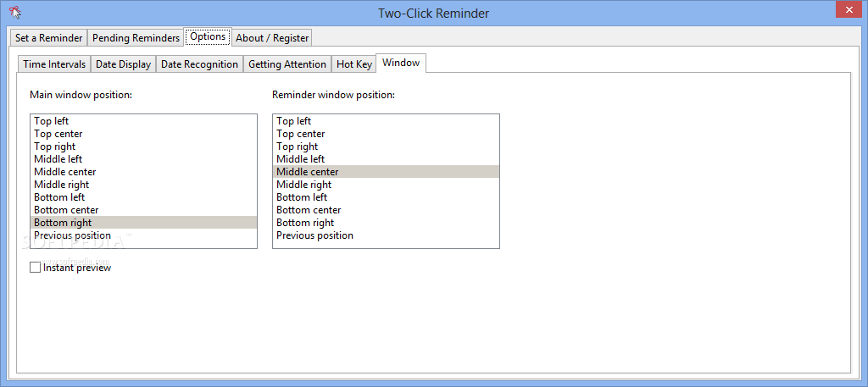Select the Date Recognition sub-tab
The width and height of the screenshot is (868, 387).
[199, 64]
